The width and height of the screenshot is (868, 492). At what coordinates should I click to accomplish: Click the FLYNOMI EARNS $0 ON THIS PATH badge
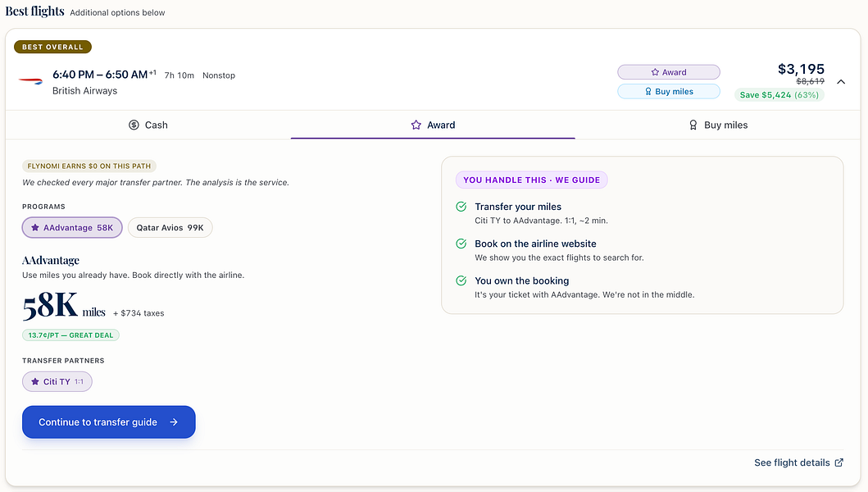(89, 166)
